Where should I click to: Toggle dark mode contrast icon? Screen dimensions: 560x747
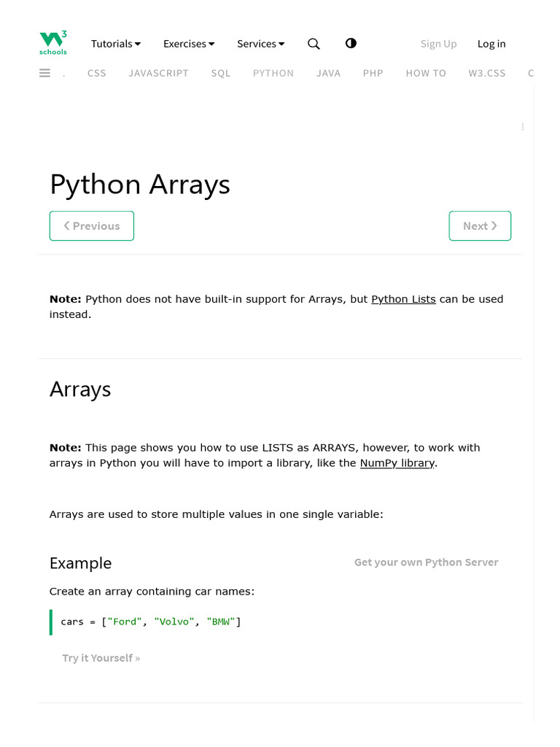351,43
